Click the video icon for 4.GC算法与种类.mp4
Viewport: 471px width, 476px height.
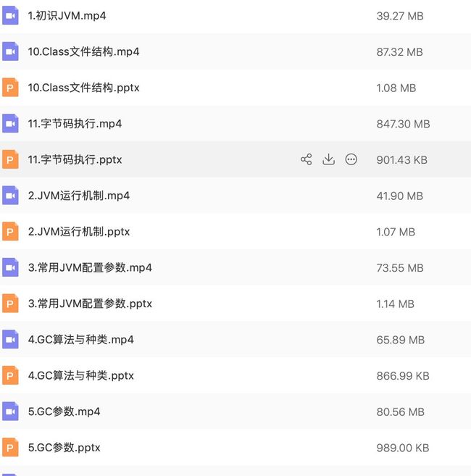(10, 339)
